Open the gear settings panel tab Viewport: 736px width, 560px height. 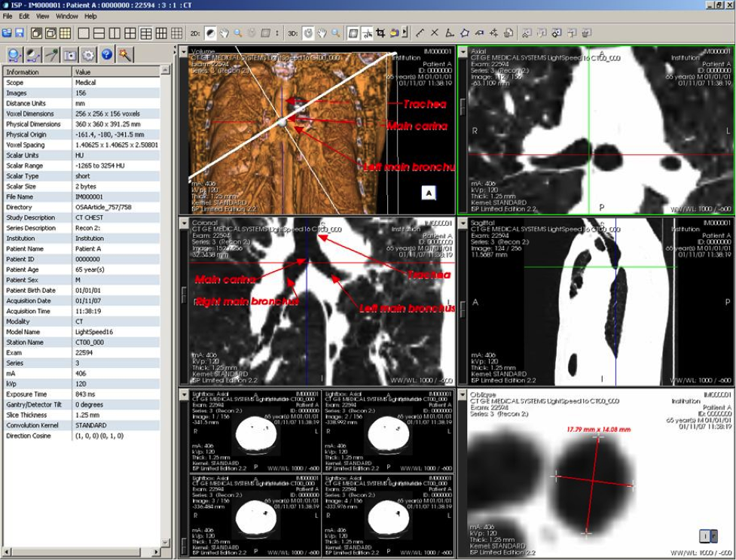click(x=88, y=54)
